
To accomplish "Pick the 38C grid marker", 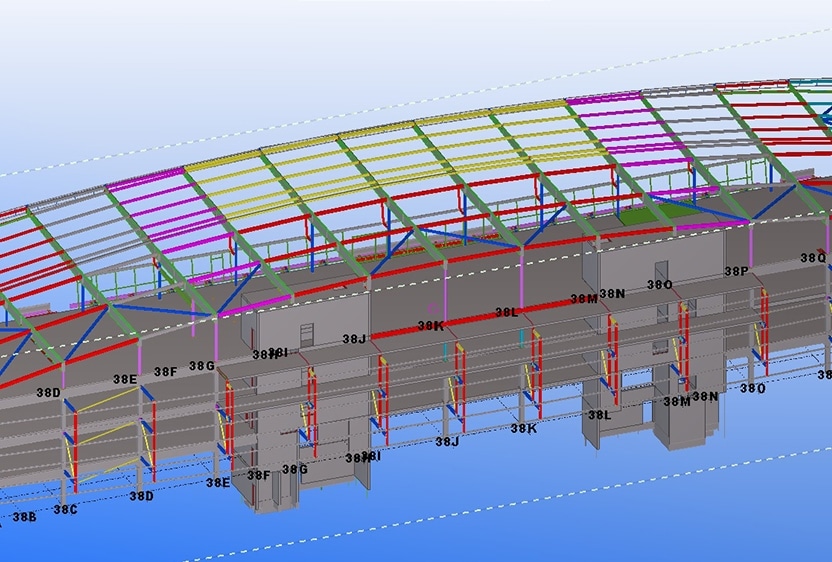I will (65, 510).
